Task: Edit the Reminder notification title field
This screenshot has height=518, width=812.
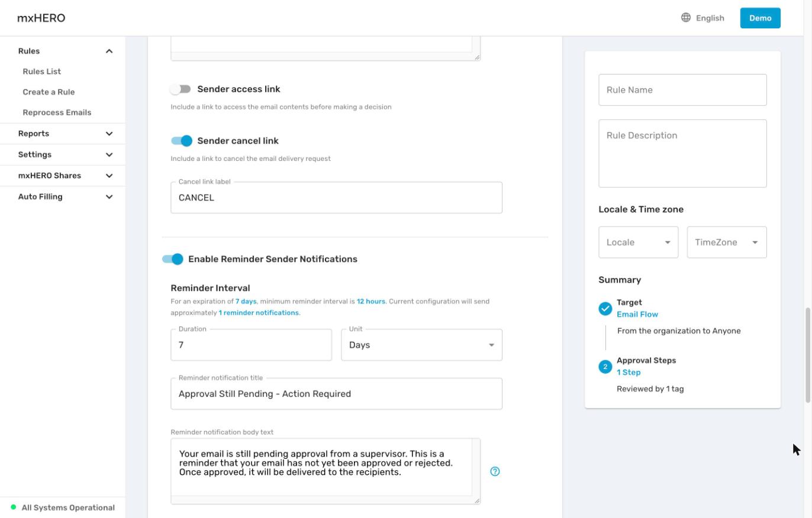Action: (336, 394)
